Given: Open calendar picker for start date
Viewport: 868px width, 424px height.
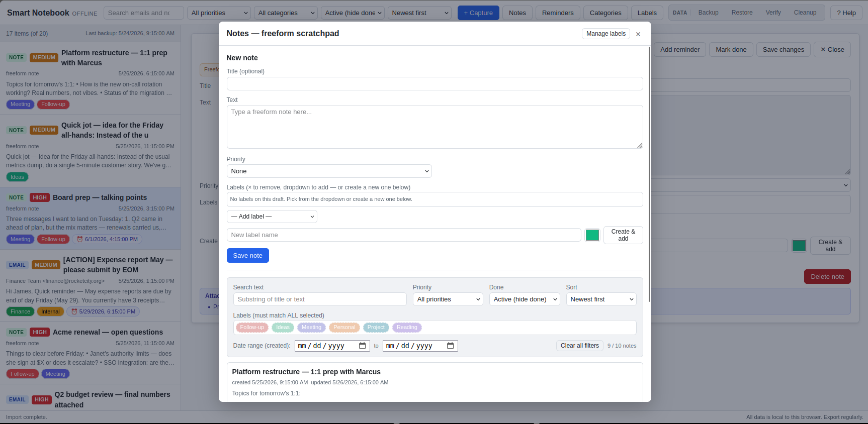Looking at the screenshot, I should (362, 346).
